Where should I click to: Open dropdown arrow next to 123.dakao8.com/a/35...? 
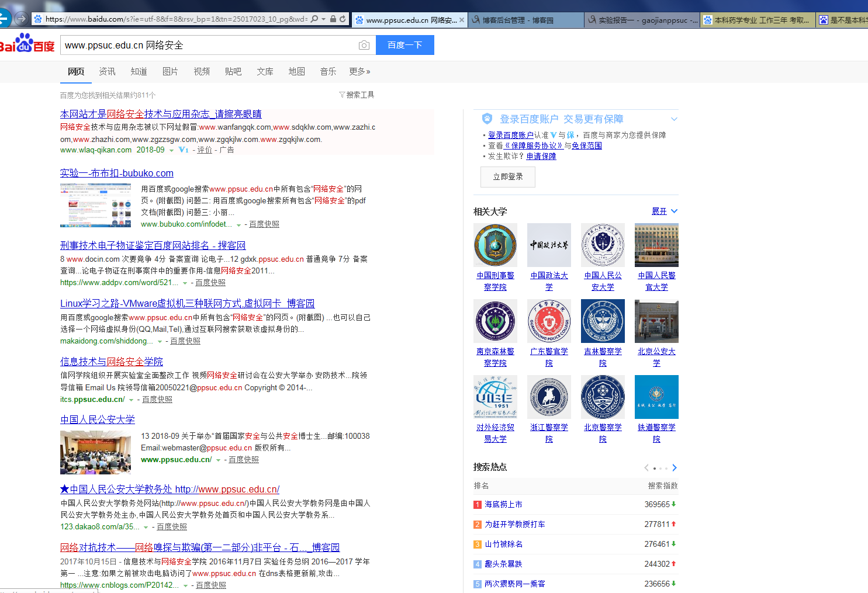pyautogui.click(x=146, y=528)
